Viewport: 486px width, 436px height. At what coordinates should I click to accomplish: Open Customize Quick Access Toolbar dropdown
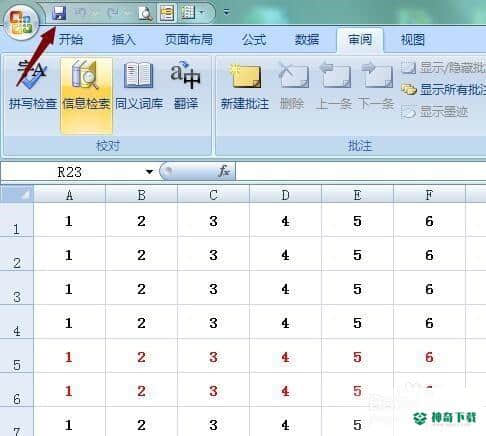[x=227, y=13]
